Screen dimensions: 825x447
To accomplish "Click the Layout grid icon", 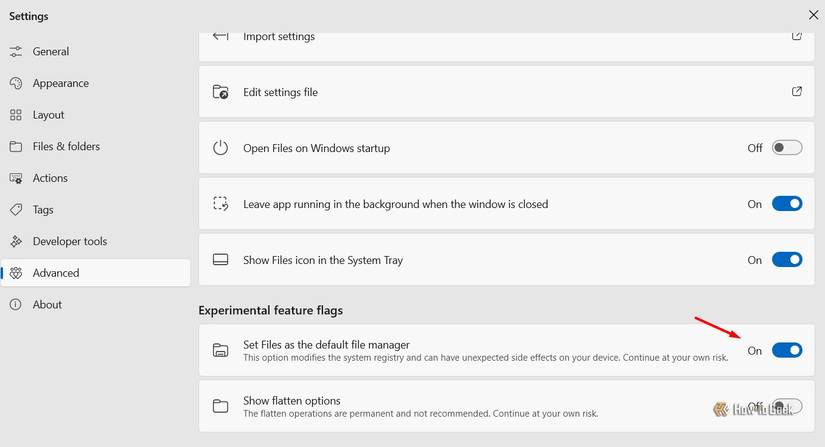I will [16, 115].
